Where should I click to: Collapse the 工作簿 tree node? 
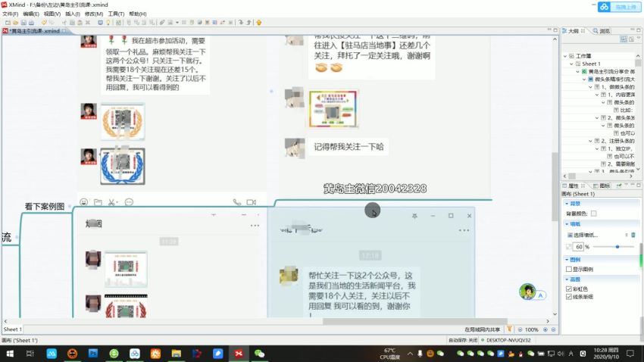click(x=565, y=56)
